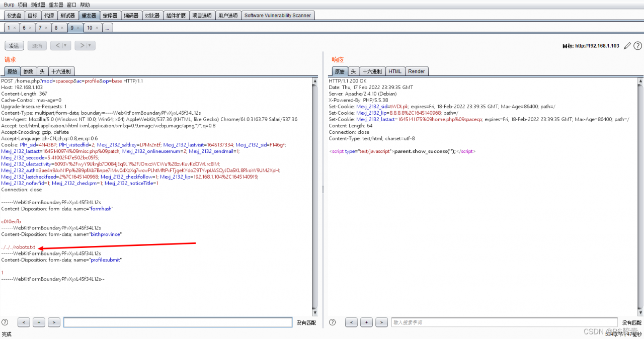
Task: Switch to the 仪表盘 tab
Action: click(14, 16)
